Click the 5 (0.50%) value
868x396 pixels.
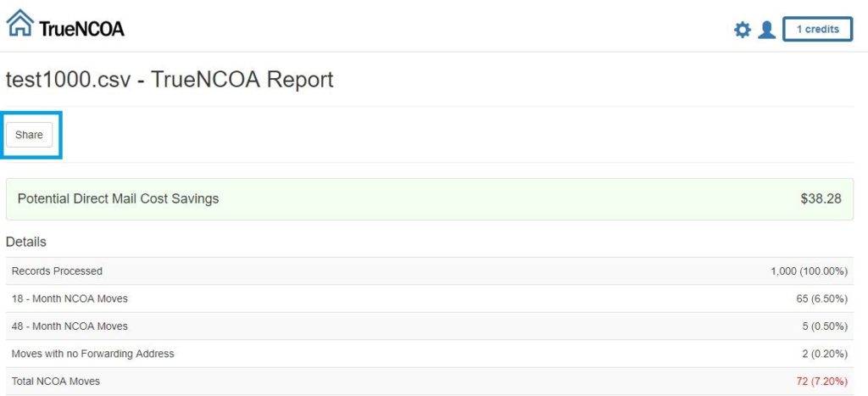click(x=824, y=326)
